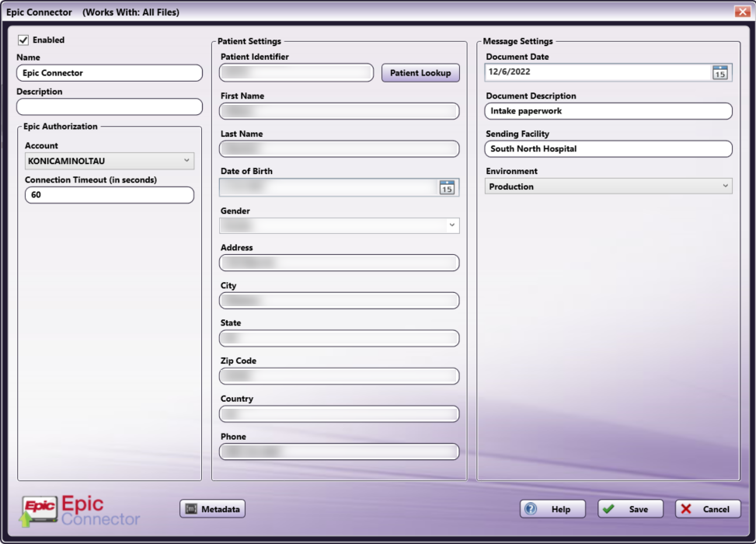
Task: Uncheck the Enabled checkbox
Action: point(23,40)
